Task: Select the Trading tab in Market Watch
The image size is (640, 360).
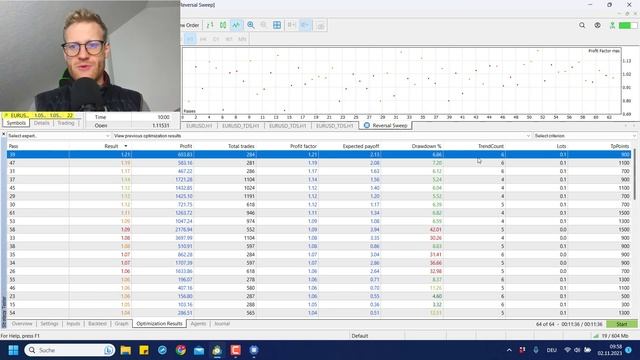Action: pyautogui.click(x=65, y=123)
